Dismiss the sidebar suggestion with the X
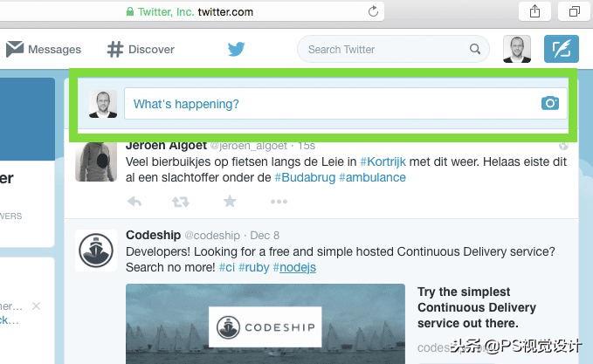Viewport: 593px width, 364px height. pyautogui.click(x=36, y=306)
